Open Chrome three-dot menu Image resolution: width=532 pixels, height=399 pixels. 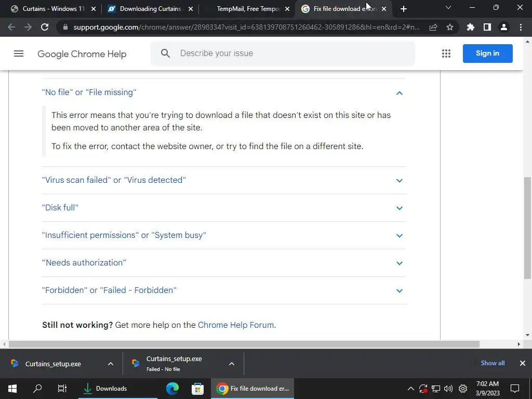click(521, 27)
